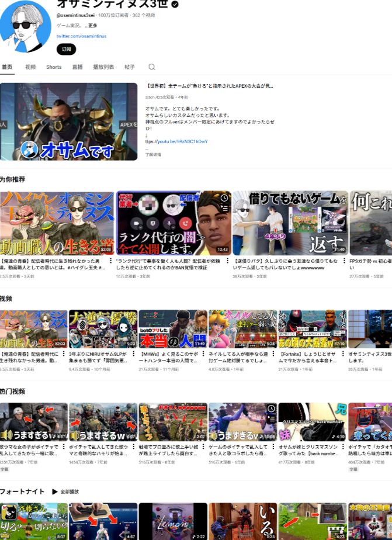Open options menu for 【MHWs】 video
The height and width of the screenshot is (540, 392).
coord(203,354)
